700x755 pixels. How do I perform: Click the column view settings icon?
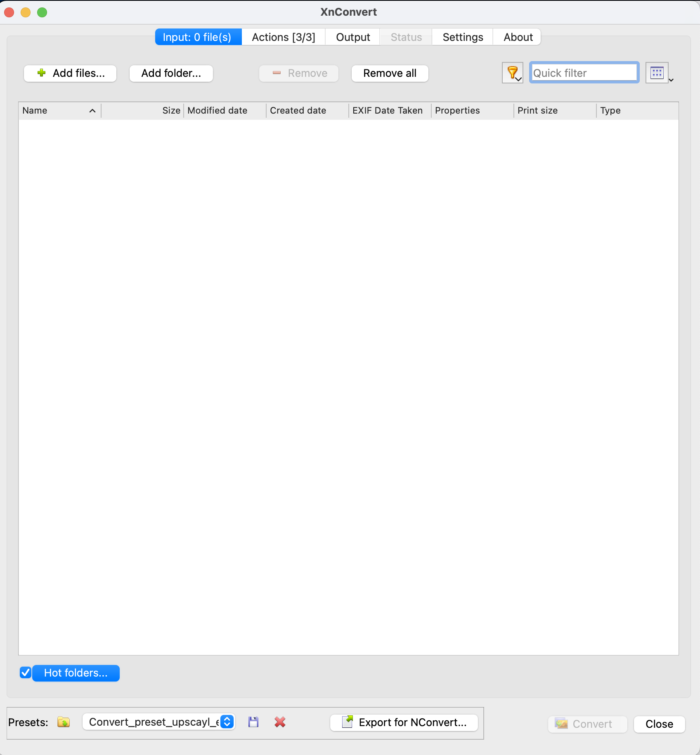pos(657,72)
